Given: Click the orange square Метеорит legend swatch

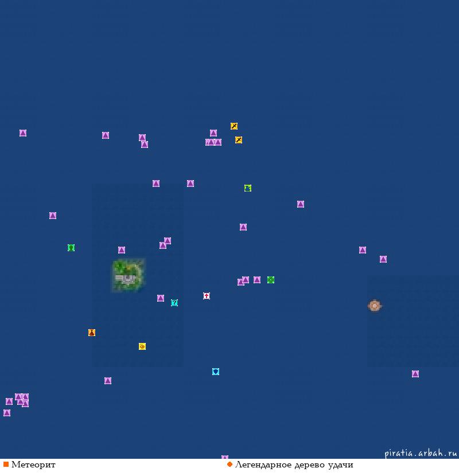Looking at the screenshot, I should 6,464.
